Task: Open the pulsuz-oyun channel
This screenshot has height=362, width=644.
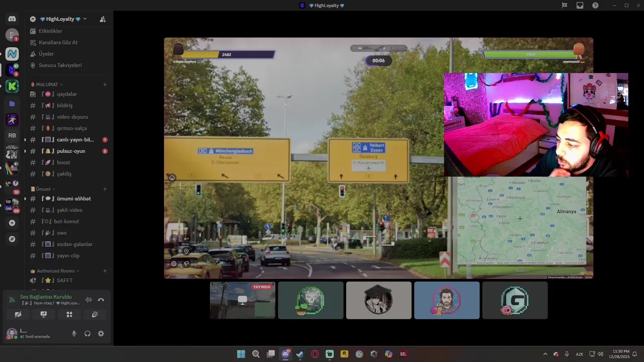Action: click(x=69, y=151)
